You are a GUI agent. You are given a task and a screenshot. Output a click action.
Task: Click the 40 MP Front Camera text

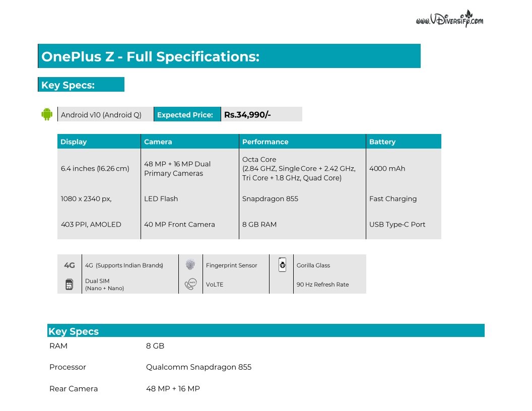click(x=179, y=225)
